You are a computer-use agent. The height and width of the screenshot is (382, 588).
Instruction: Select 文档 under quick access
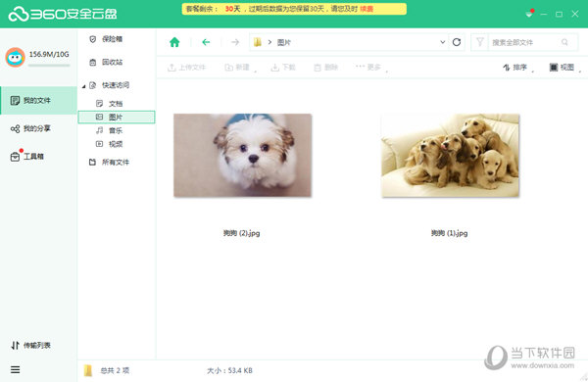point(117,104)
